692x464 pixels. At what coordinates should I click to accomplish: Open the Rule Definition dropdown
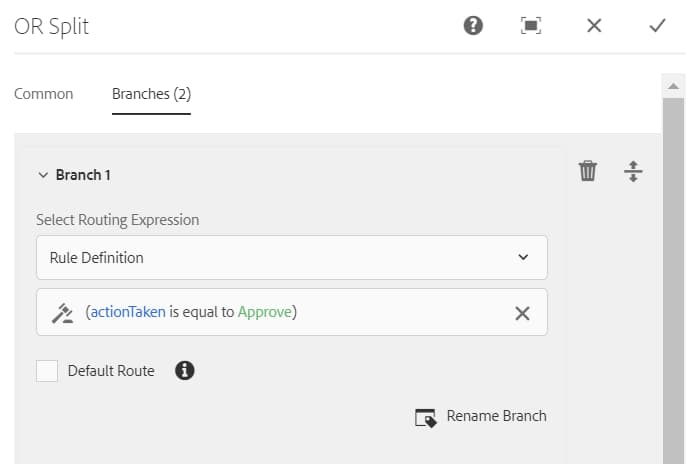[292, 257]
